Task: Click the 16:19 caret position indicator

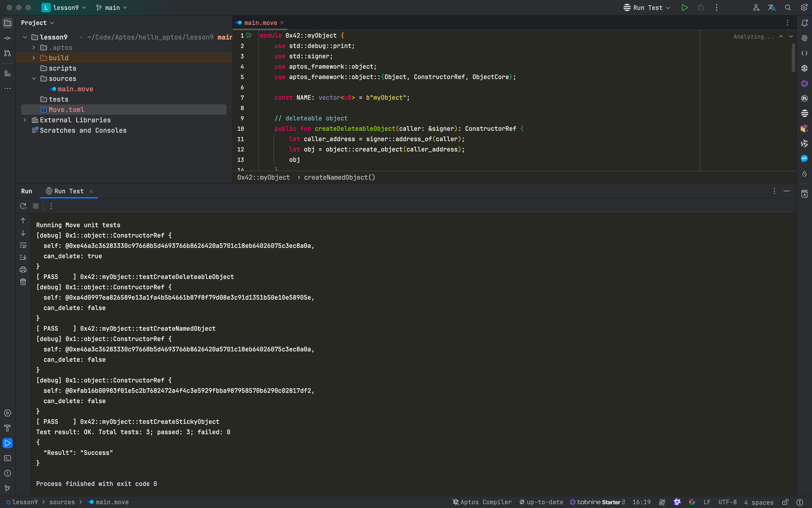Action: [x=641, y=502]
